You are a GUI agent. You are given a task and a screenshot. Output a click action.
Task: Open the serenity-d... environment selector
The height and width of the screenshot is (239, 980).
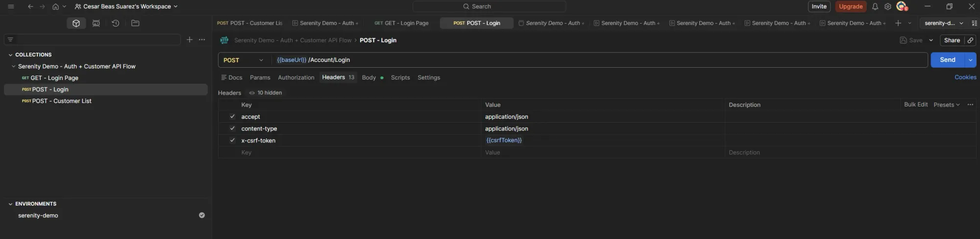click(x=944, y=23)
